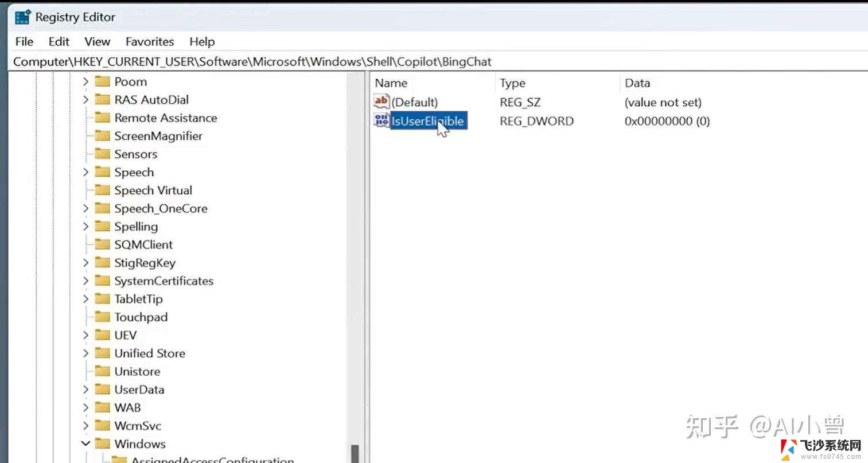Viewport: 868px width, 463px height.
Task: Expand the Unified Store key
Action: point(85,353)
